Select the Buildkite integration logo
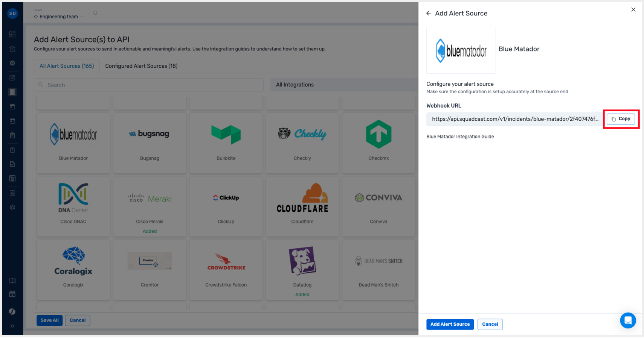The width and height of the screenshot is (644, 337). click(226, 134)
